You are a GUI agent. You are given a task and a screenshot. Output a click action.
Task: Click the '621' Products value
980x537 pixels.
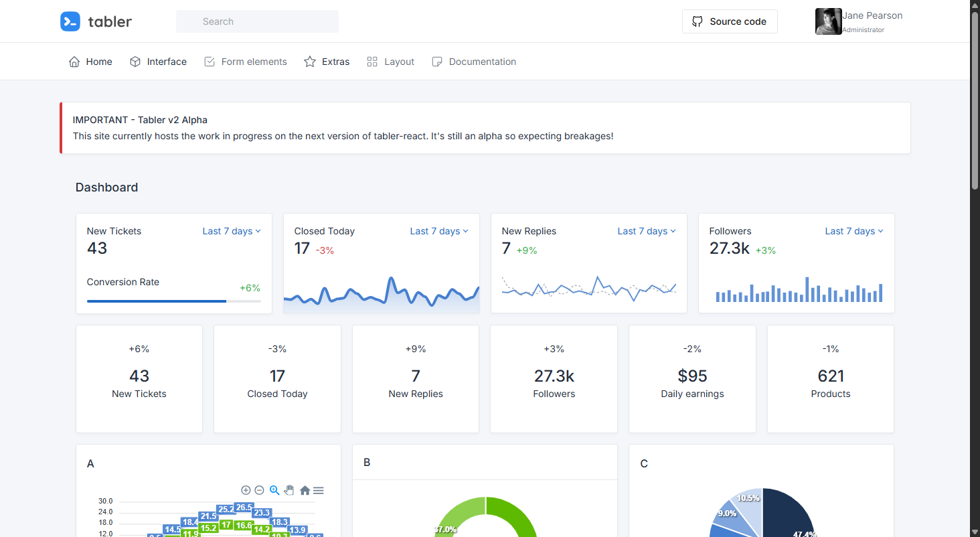point(831,376)
